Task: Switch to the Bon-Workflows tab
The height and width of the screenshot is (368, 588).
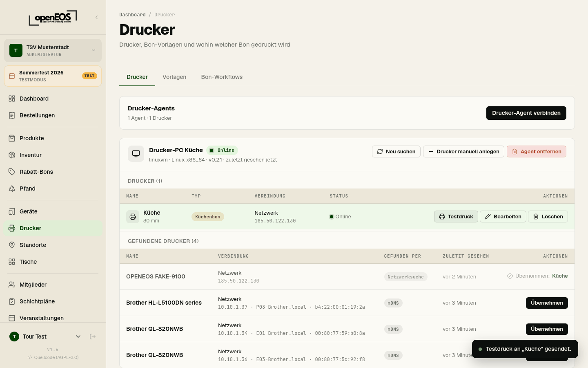Action: [x=222, y=77]
